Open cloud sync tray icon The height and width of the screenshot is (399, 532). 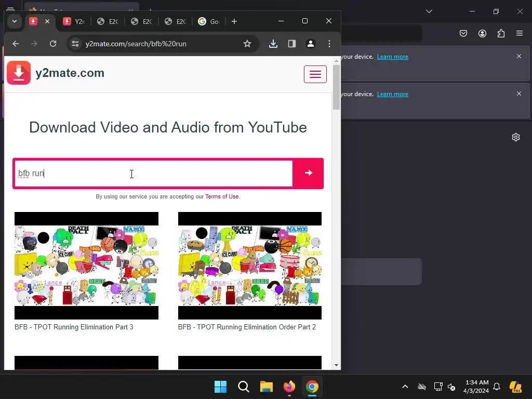[x=422, y=387]
